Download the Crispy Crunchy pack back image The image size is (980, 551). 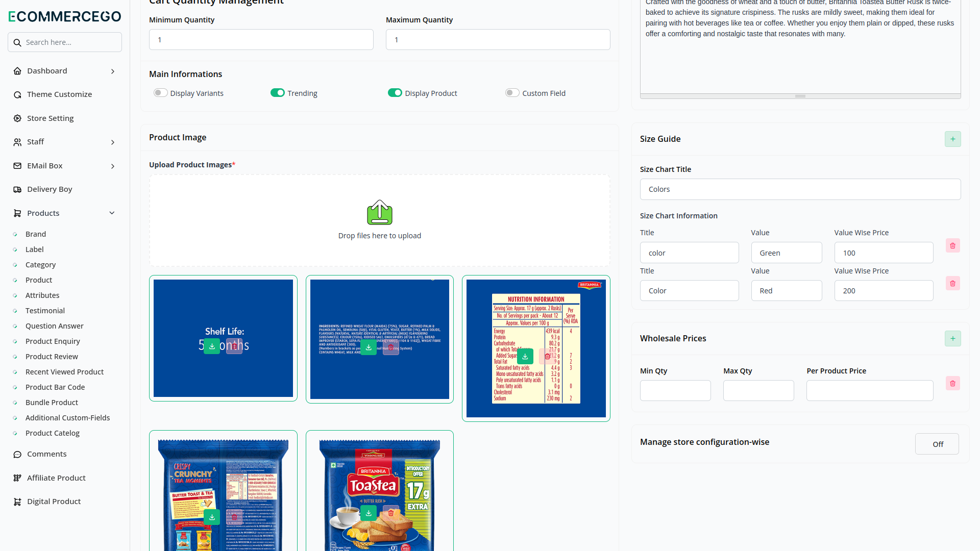(x=212, y=517)
